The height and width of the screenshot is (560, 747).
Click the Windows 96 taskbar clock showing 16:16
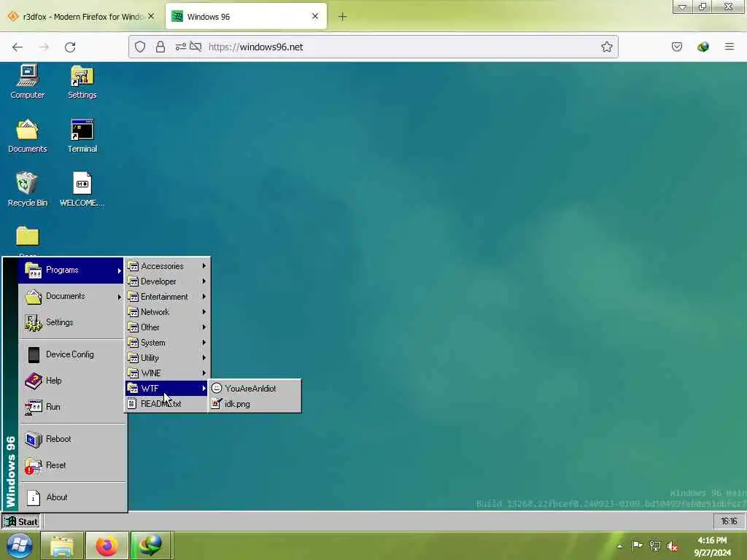pyautogui.click(x=729, y=521)
